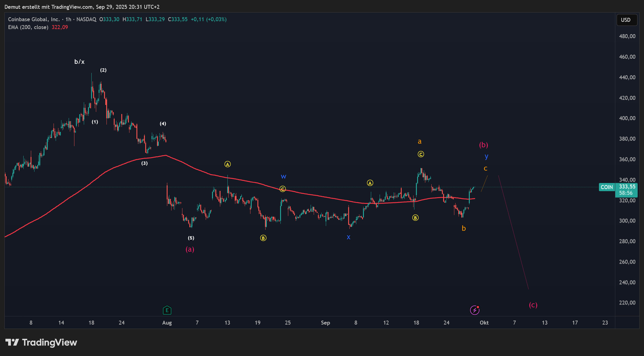Select circled C marker under orange a
The image size is (644, 356).
tap(421, 154)
